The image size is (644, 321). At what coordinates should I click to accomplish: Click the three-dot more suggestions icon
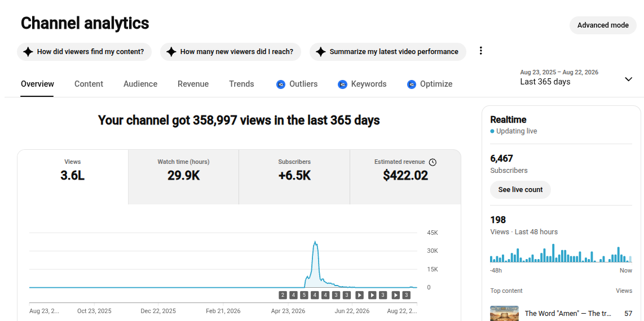(x=481, y=51)
